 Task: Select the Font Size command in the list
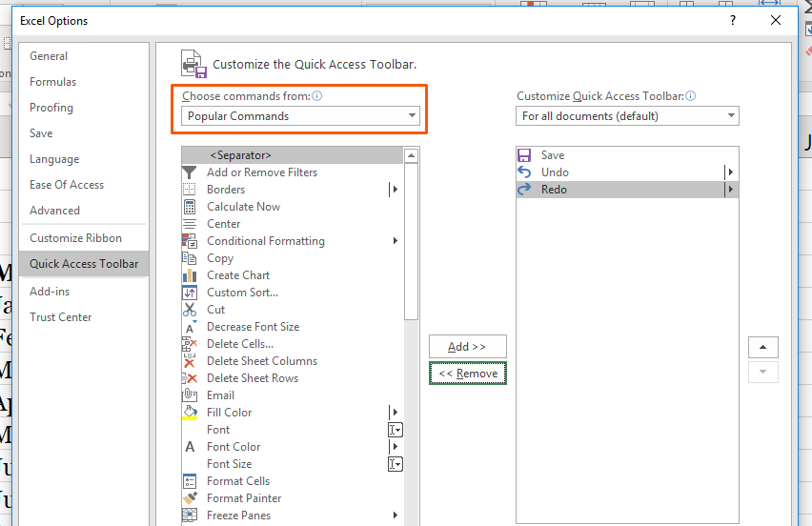pyautogui.click(x=292, y=464)
